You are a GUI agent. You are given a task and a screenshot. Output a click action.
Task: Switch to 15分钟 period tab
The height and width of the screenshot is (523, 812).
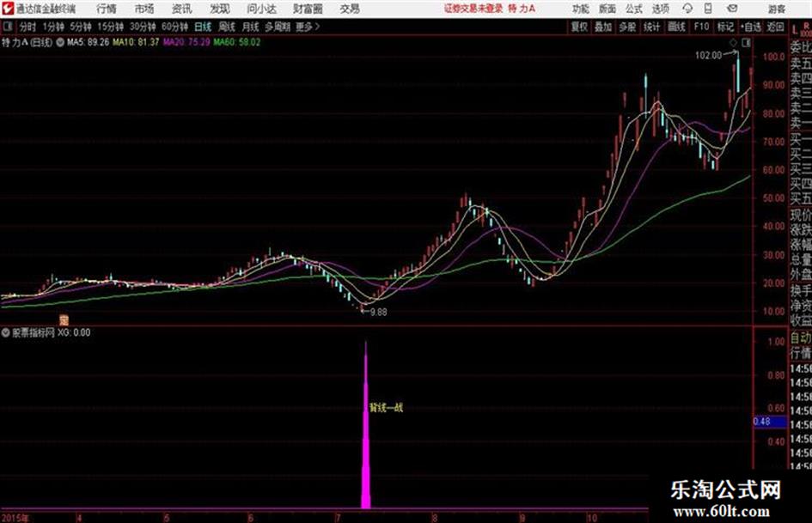point(111,27)
